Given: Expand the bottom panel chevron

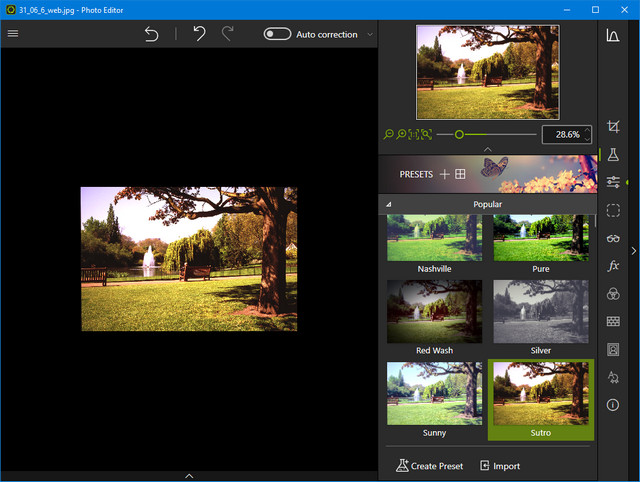Looking at the screenshot, I should 189,476.
